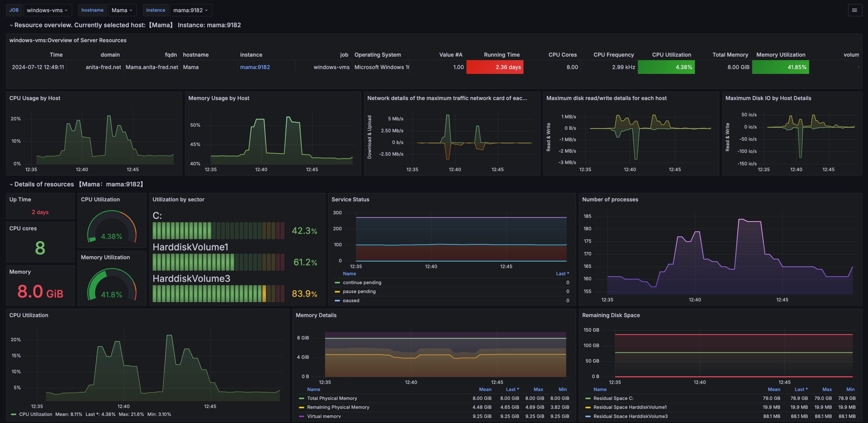Open the Memory Usage by Host panel title
868x423 pixels.
[219, 98]
